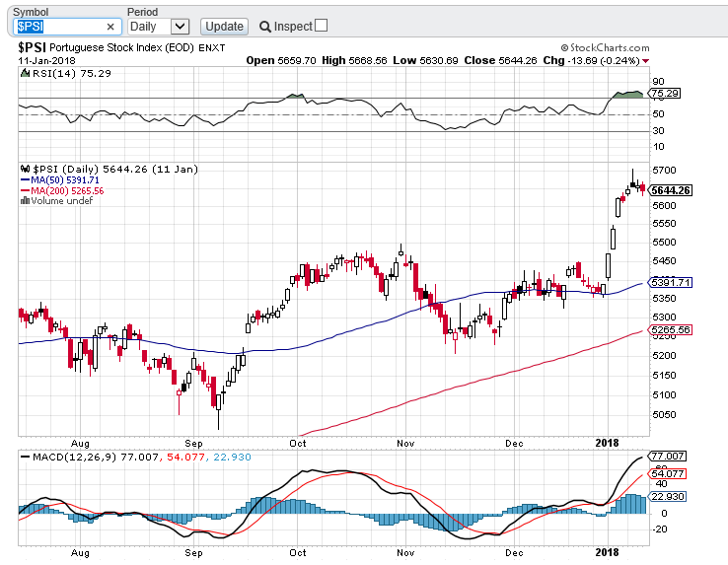Click the Sep label under the MACD panel
The height and width of the screenshot is (565, 728).
point(193,553)
